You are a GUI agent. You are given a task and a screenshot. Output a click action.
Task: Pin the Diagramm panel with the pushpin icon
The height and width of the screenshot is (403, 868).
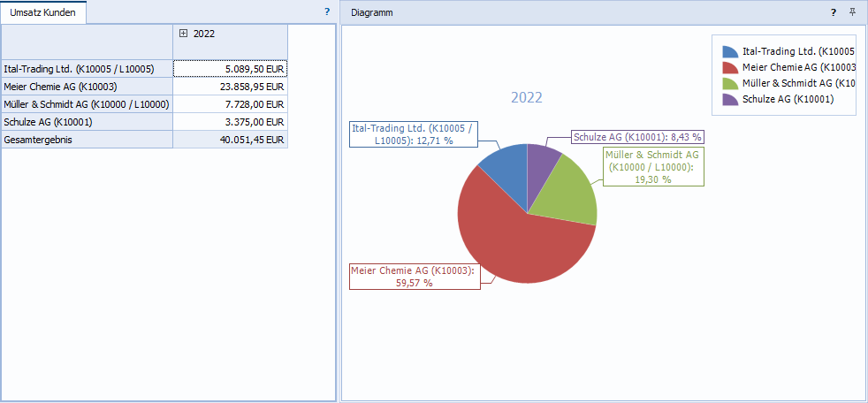pos(852,12)
